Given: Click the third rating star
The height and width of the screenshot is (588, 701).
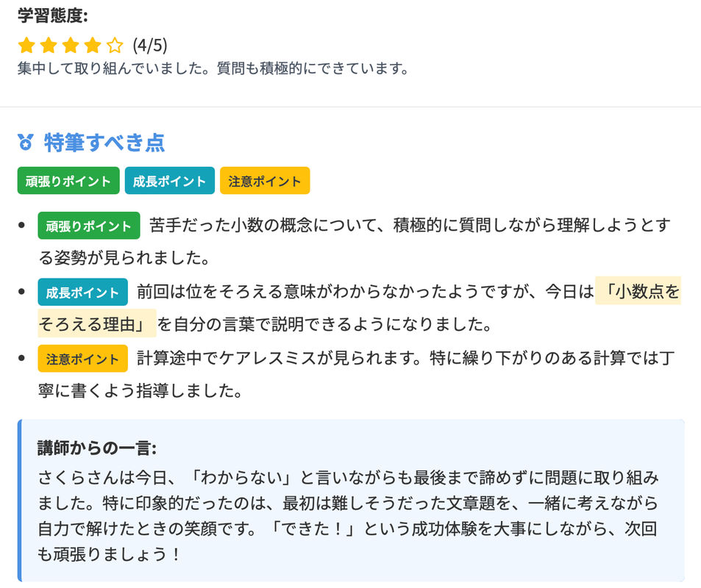Looking at the screenshot, I should click(71, 45).
